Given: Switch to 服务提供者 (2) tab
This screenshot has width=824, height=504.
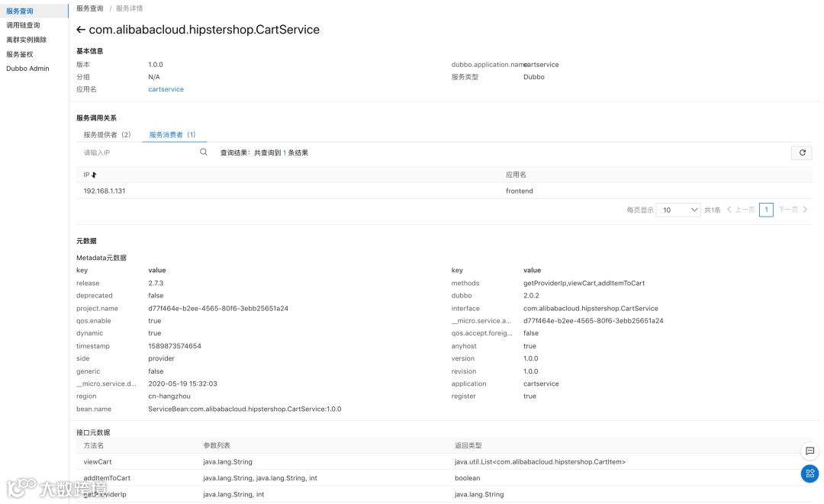Looking at the screenshot, I should click(107, 135).
